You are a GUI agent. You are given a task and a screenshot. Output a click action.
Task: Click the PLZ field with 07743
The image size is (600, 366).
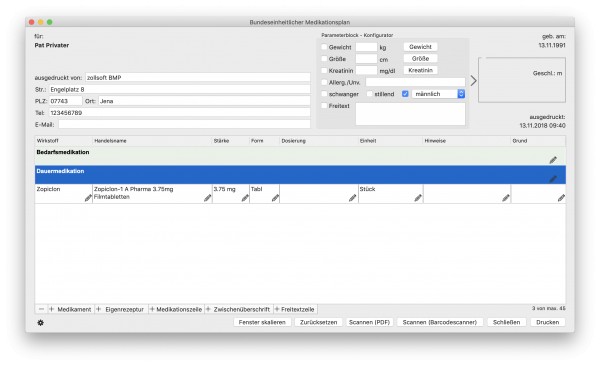coord(65,101)
